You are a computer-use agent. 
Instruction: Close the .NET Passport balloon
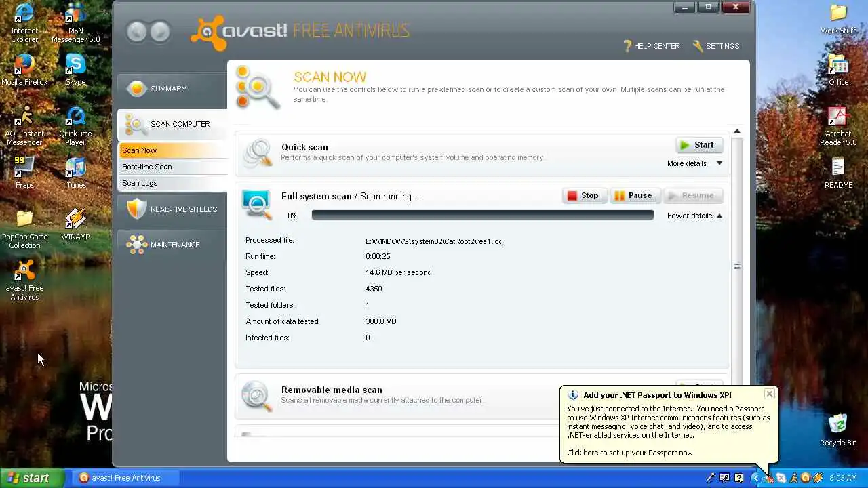769,394
